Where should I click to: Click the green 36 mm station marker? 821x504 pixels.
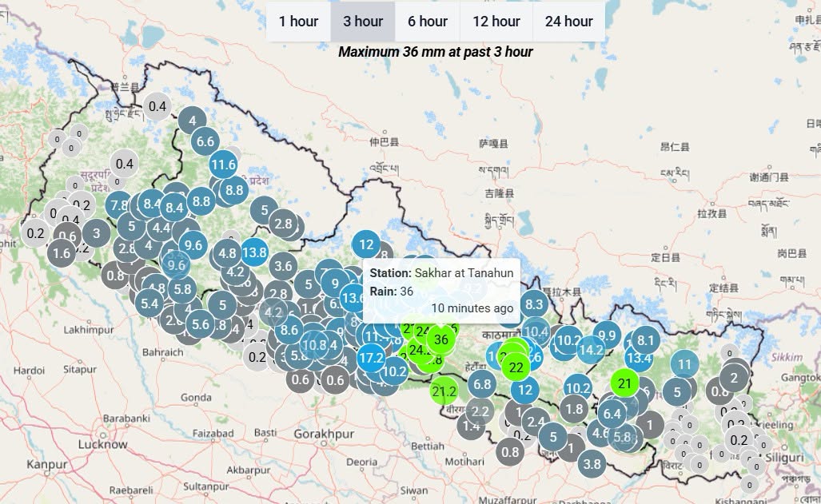(441, 339)
